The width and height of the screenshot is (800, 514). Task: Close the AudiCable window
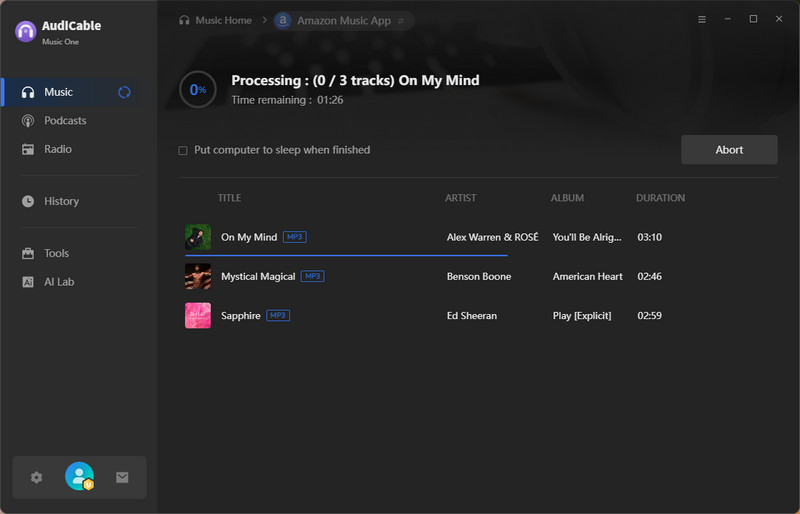coord(779,19)
